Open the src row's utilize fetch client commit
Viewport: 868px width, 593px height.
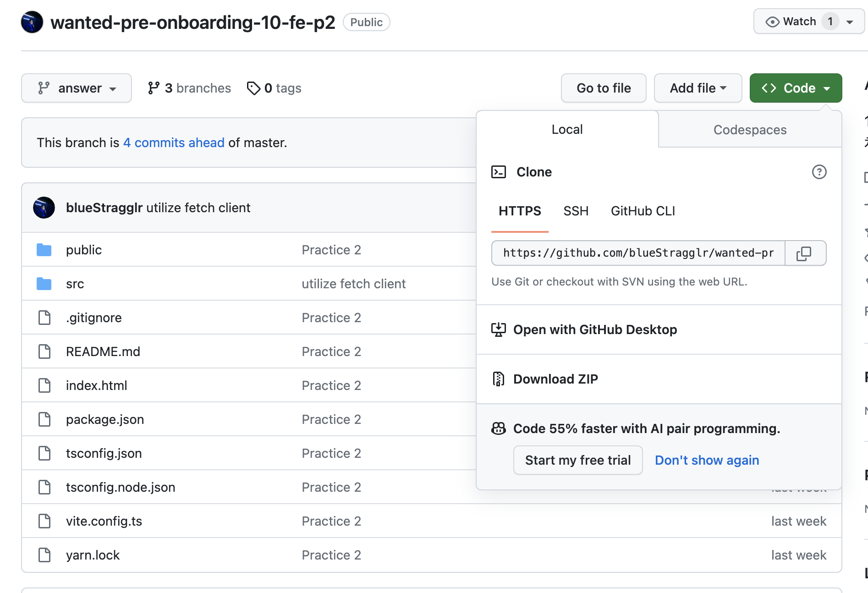[354, 284]
